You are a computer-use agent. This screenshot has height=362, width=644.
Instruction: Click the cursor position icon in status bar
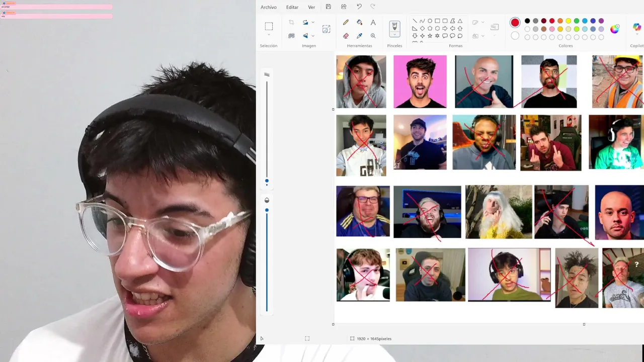[262, 339]
